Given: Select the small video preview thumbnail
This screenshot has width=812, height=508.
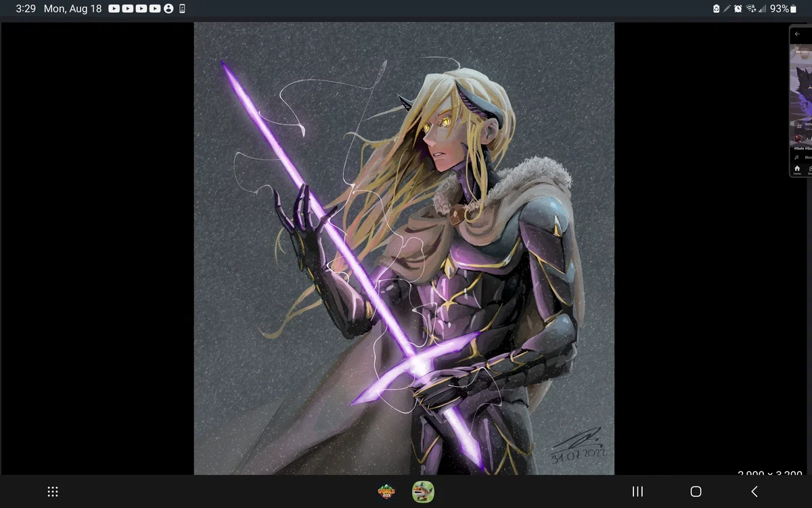Looking at the screenshot, I should [801, 101].
